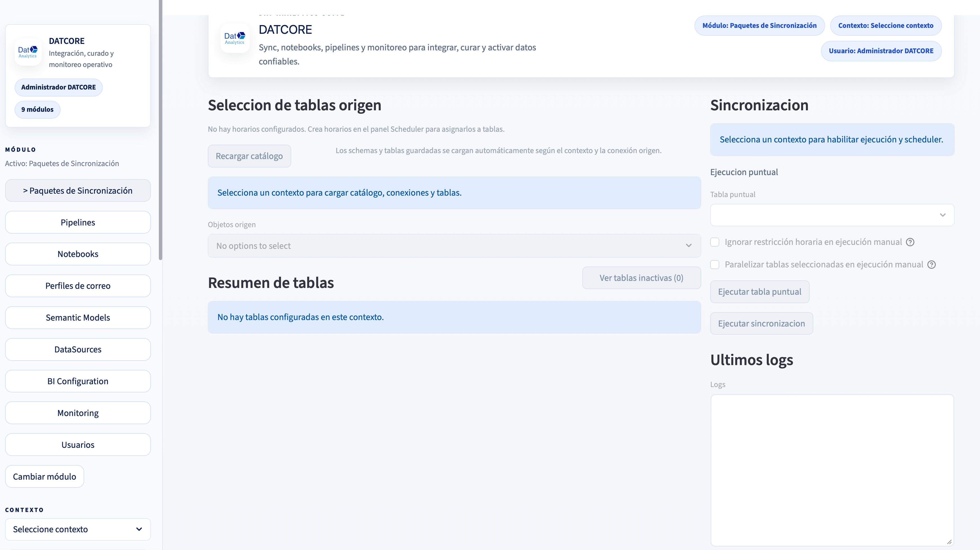Open the Pipelines module
Image resolution: width=980 pixels, height=550 pixels.
[78, 223]
